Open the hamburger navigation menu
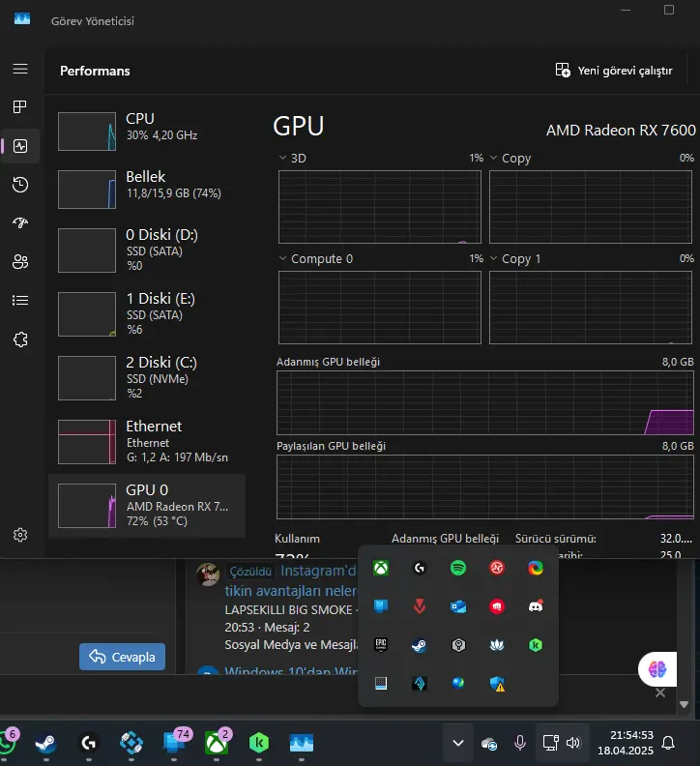 tap(20, 69)
